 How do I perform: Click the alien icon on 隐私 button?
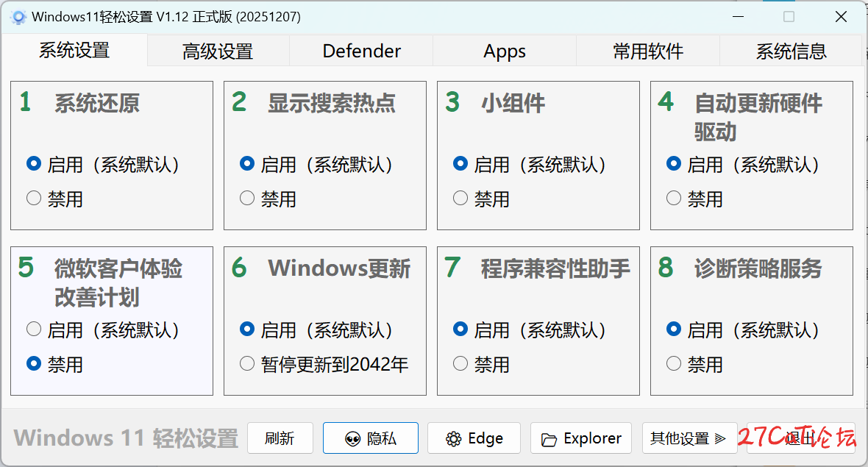tap(352, 439)
